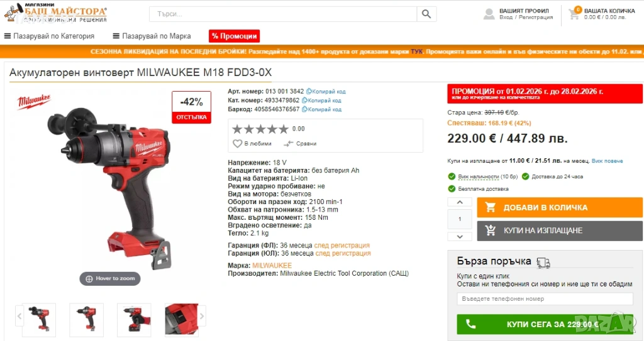Expand Пазарувай по Марка menu
Viewport: 644px width, 341px height.
coord(152,36)
